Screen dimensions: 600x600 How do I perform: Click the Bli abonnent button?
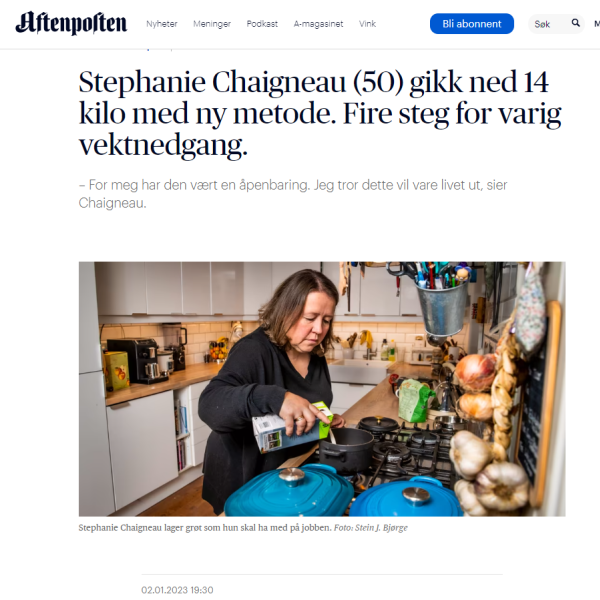click(472, 24)
